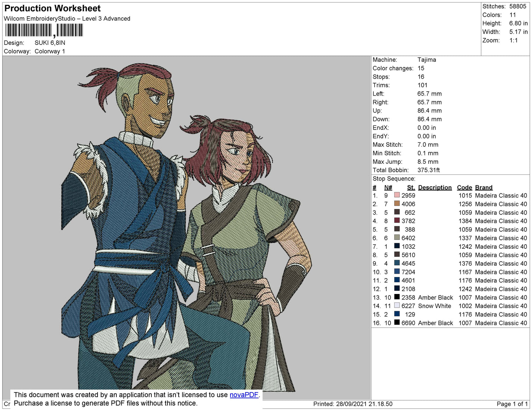Select the Total Bobbin value "375.31ft"
Image resolution: width=532 pixels, height=411 pixels.
(x=429, y=170)
